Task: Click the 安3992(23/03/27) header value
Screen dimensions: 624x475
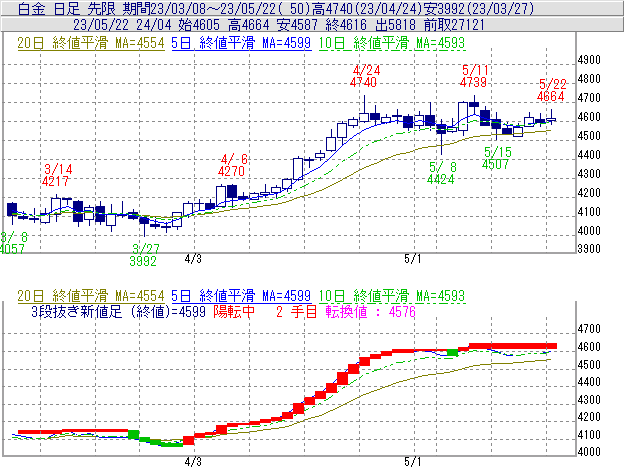Action: click(x=478, y=9)
